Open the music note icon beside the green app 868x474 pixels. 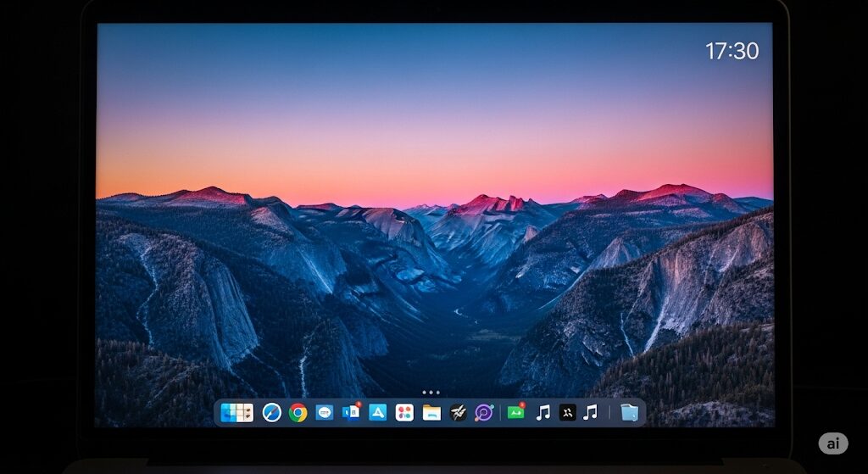(543, 413)
